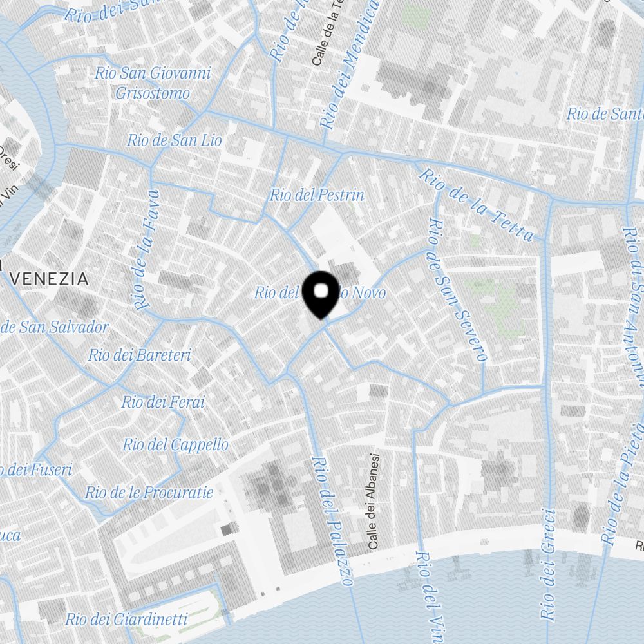This screenshot has height=644, width=644.
Task: Click the Rio de la Tetta label
Action: coord(477,205)
